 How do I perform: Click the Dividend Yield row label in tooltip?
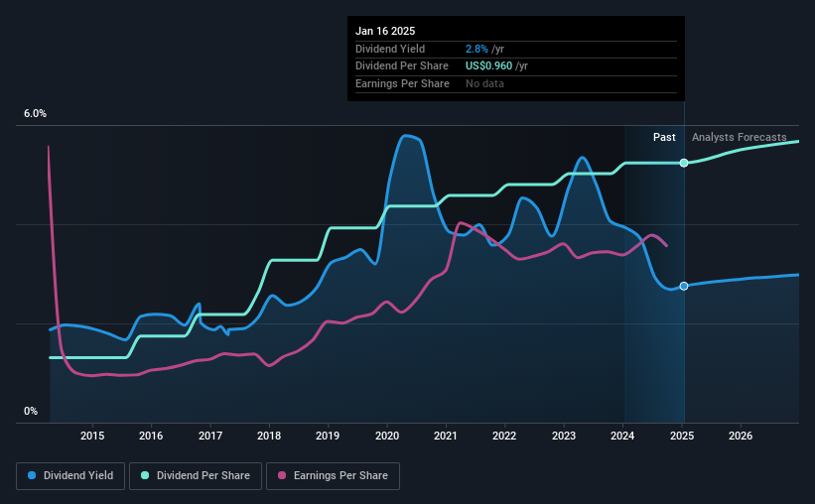pos(390,49)
